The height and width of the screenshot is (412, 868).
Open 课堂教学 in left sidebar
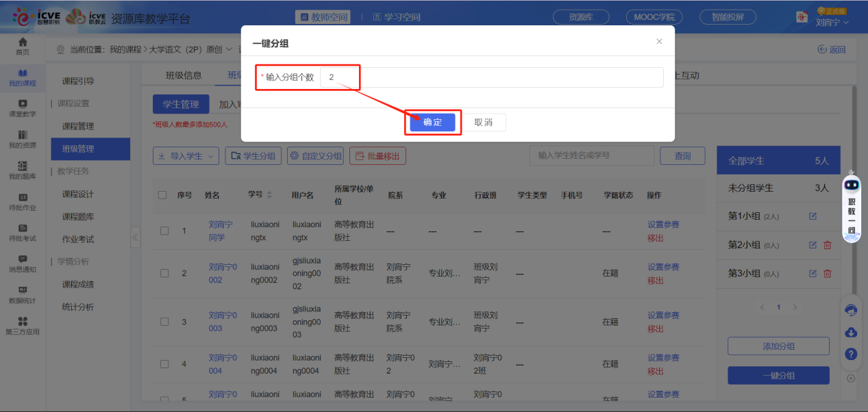[23, 108]
